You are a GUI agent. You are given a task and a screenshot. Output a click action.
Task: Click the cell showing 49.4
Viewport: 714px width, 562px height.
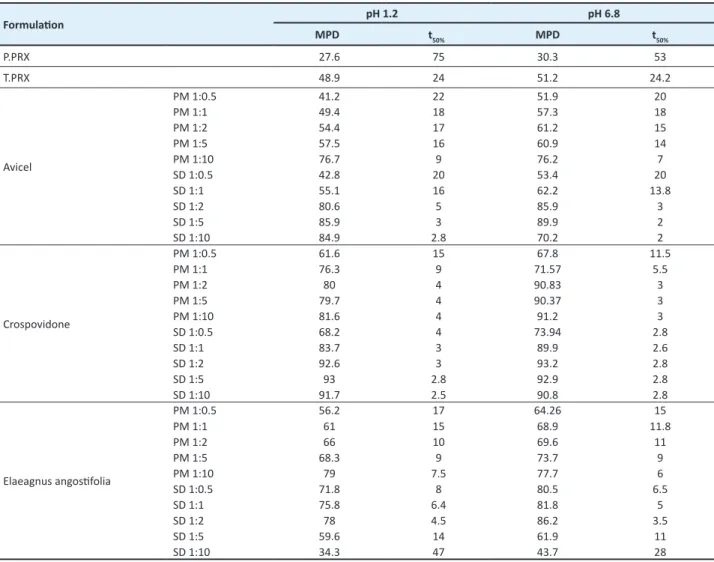[329, 112]
